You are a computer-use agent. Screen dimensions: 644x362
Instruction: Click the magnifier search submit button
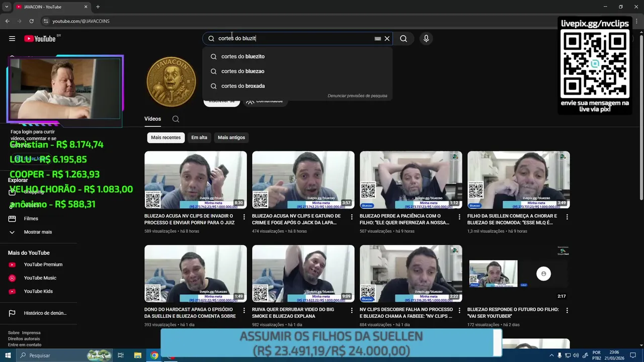click(404, 39)
